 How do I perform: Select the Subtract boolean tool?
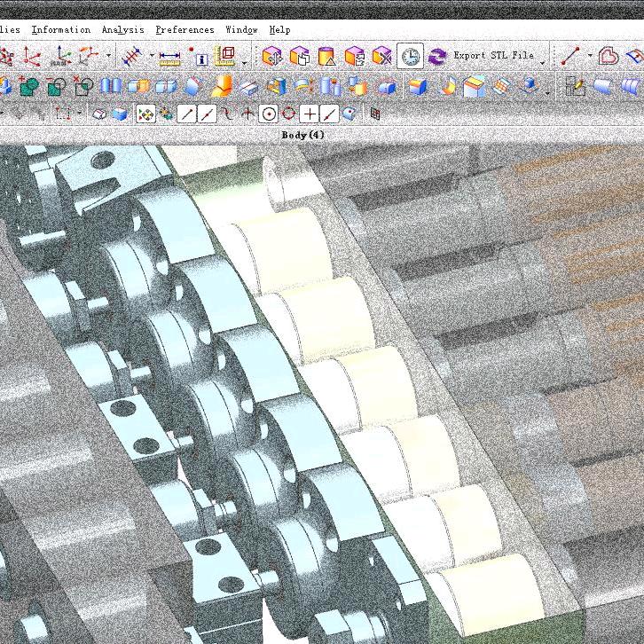pos(56,87)
